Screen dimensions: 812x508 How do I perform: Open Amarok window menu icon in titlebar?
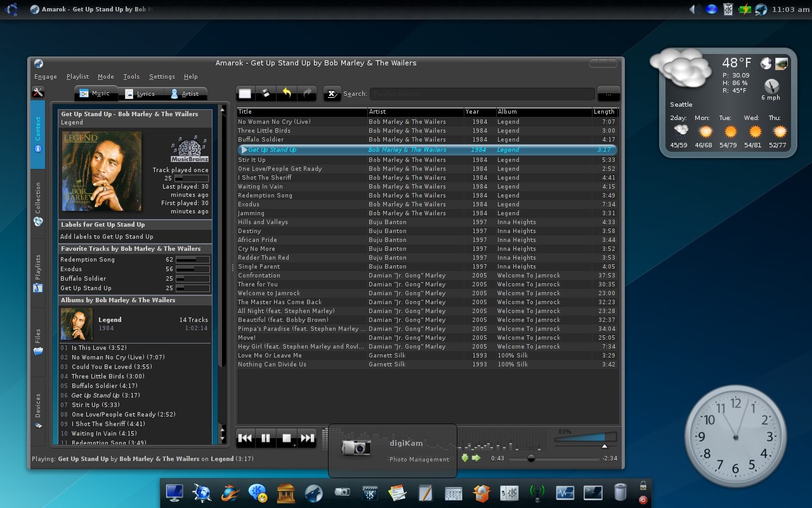pos(39,63)
